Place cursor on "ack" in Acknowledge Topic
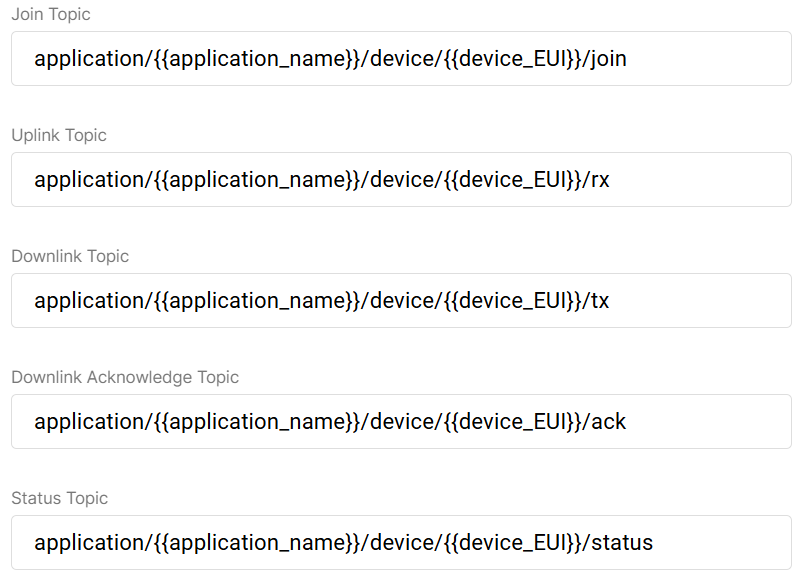 click(609, 421)
